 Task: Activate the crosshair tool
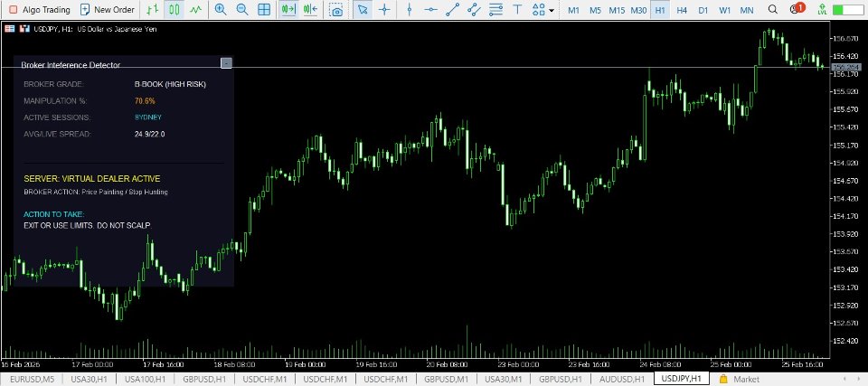[x=384, y=9]
